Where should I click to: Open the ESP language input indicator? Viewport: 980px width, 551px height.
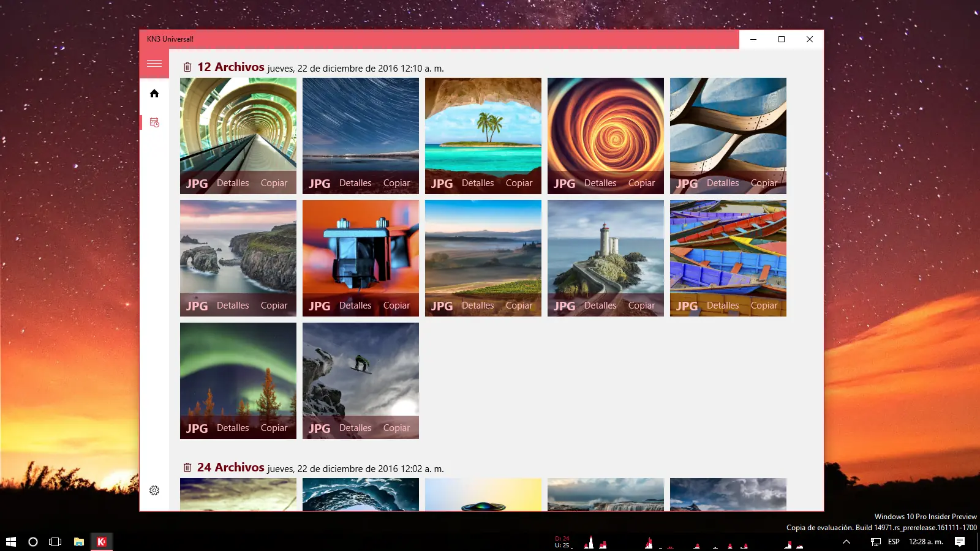click(x=894, y=542)
